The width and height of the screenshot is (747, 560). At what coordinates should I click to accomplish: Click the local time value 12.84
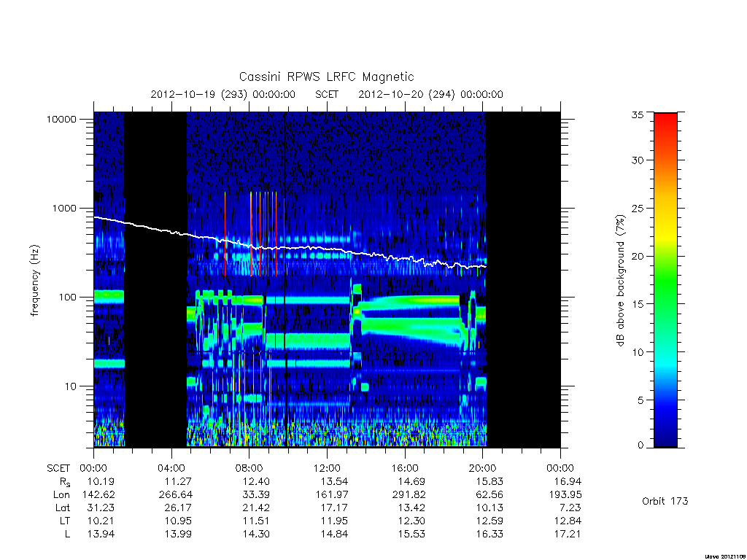click(568, 521)
